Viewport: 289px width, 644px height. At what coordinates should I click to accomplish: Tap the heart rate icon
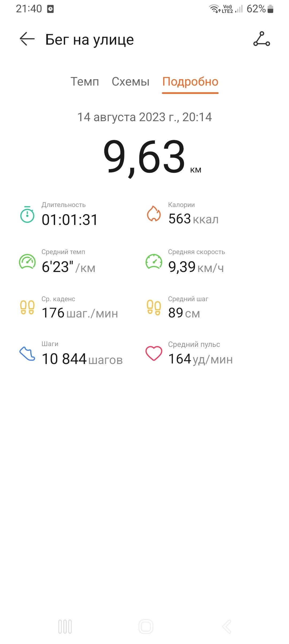click(154, 353)
